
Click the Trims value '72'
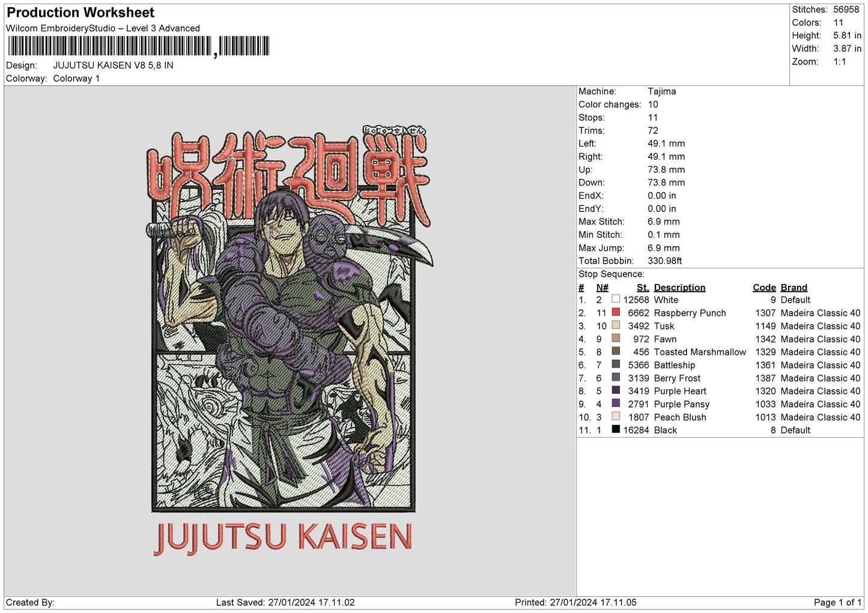pyautogui.click(x=653, y=131)
